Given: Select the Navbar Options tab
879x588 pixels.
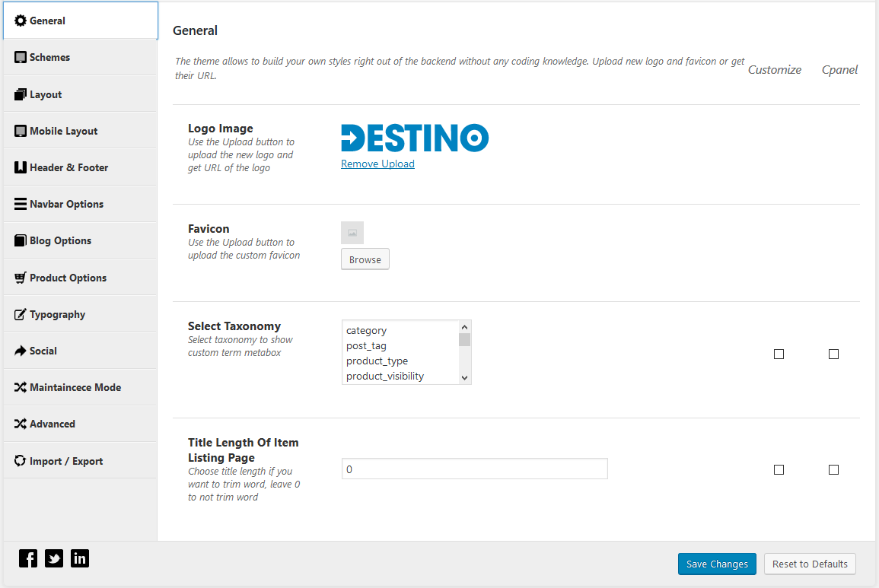Looking at the screenshot, I should click(x=80, y=204).
